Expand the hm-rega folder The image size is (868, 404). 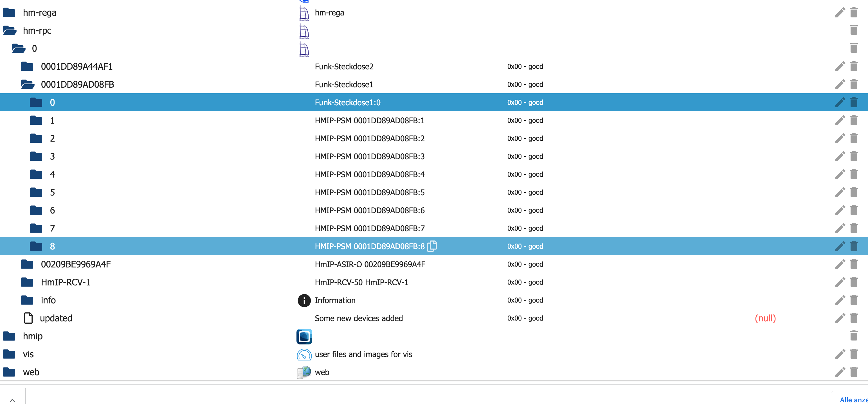9,12
